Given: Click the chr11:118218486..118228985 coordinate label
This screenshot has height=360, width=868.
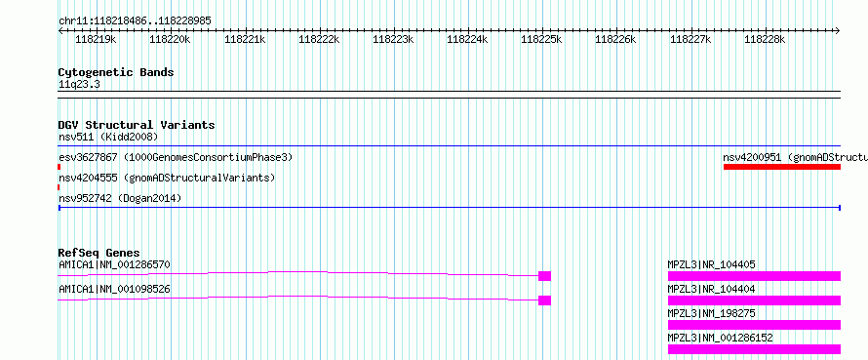Looking at the screenshot, I should click(135, 20).
